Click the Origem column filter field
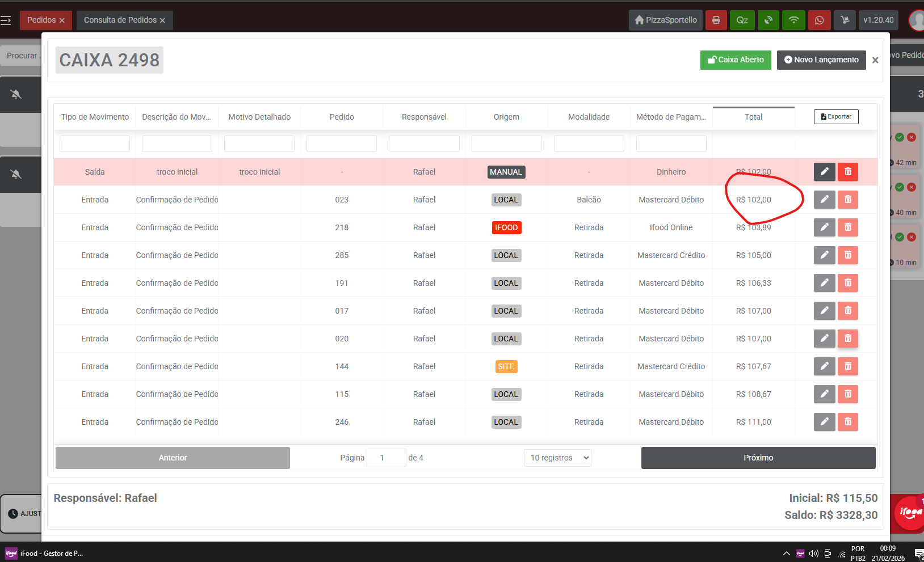924x562 pixels. click(x=506, y=144)
